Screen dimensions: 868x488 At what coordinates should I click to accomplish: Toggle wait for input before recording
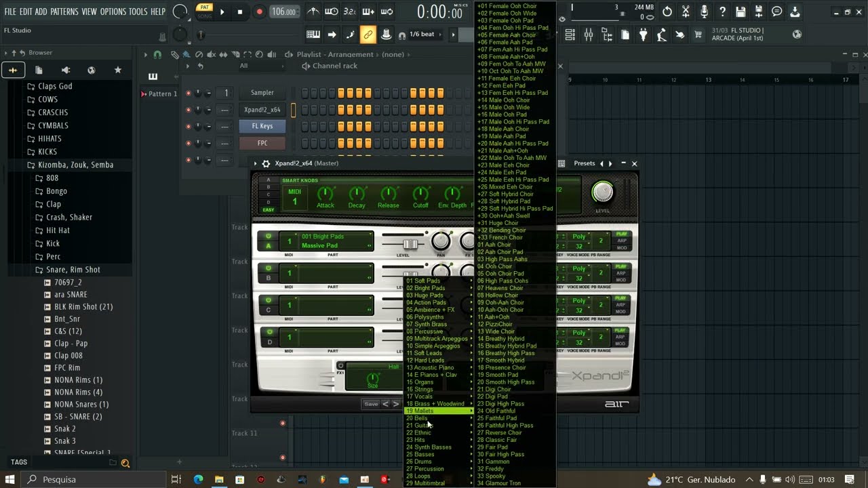[332, 12]
